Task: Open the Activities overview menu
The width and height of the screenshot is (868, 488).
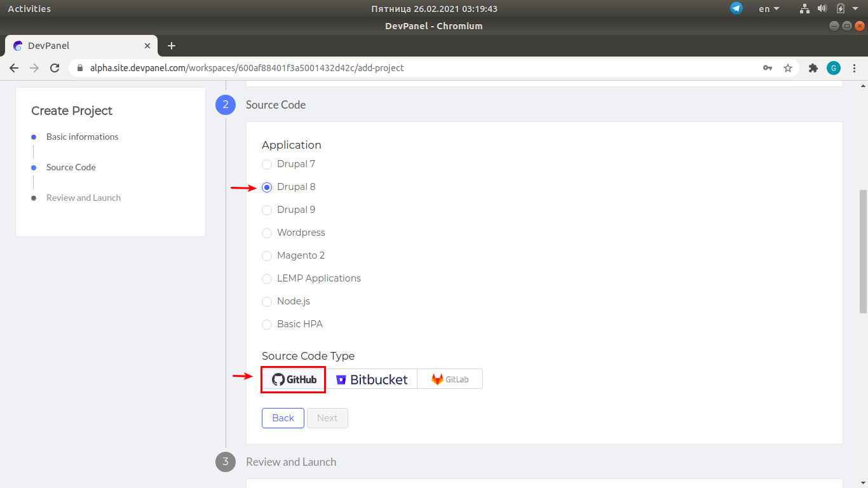Action: pyautogui.click(x=29, y=9)
